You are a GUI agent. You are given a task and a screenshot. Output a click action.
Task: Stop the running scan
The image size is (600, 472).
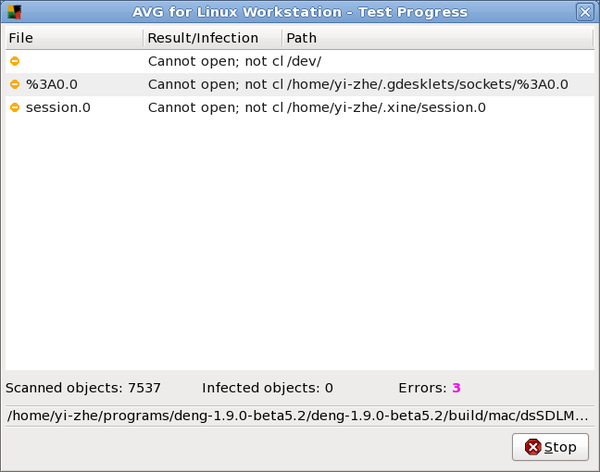pos(550,447)
